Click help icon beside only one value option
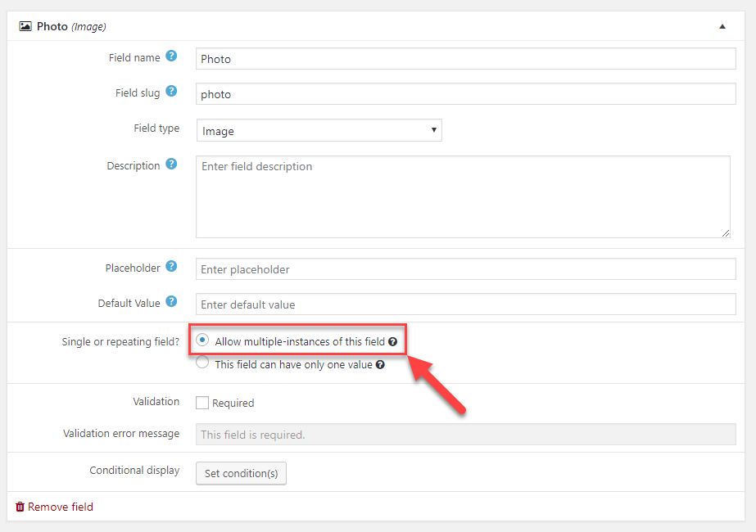This screenshot has width=756, height=532. (380, 365)
